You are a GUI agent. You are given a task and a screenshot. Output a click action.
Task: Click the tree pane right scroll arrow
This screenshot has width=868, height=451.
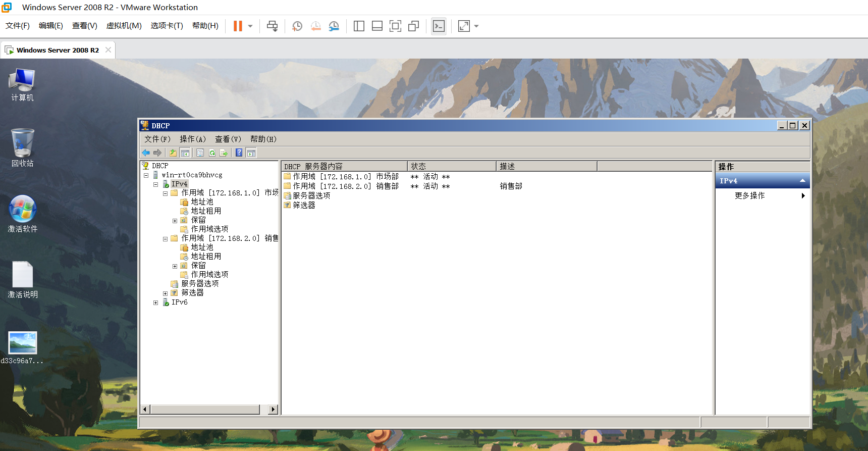coord(273,409)
